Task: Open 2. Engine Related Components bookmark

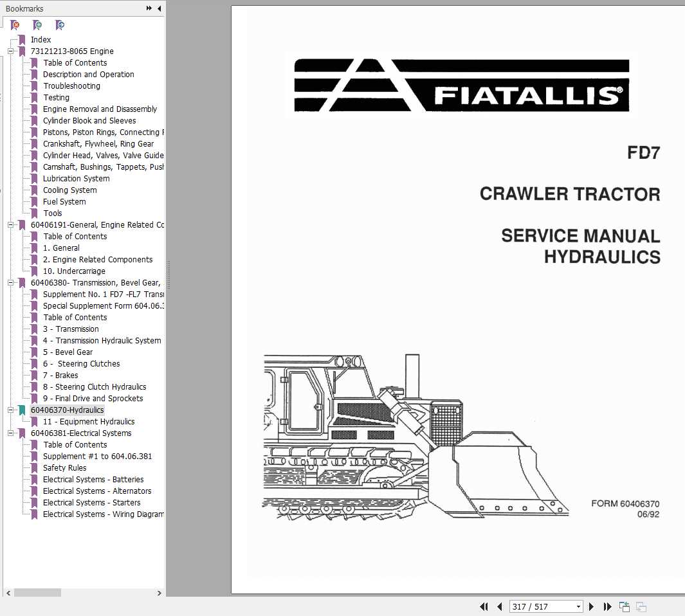Action: (x=98, y=260)
